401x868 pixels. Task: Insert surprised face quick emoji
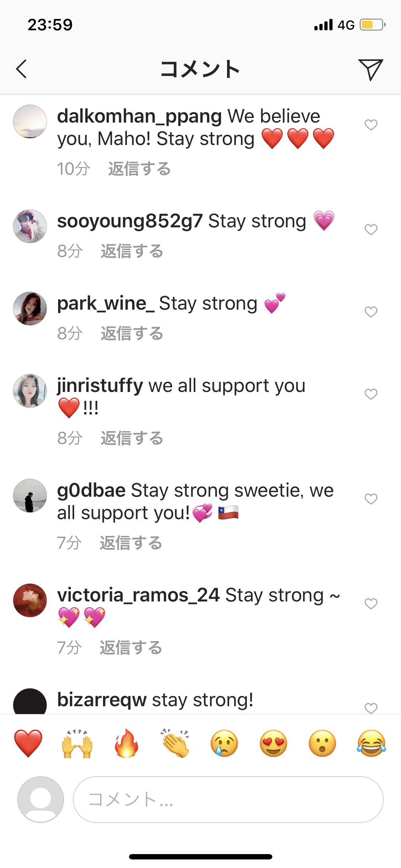coord(322,743)
